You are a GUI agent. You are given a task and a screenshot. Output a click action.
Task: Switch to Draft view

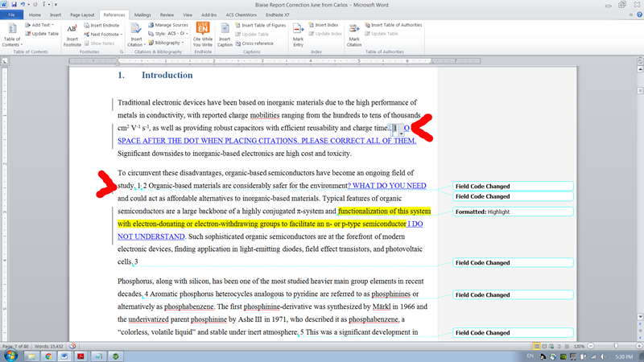click(567, 347)
